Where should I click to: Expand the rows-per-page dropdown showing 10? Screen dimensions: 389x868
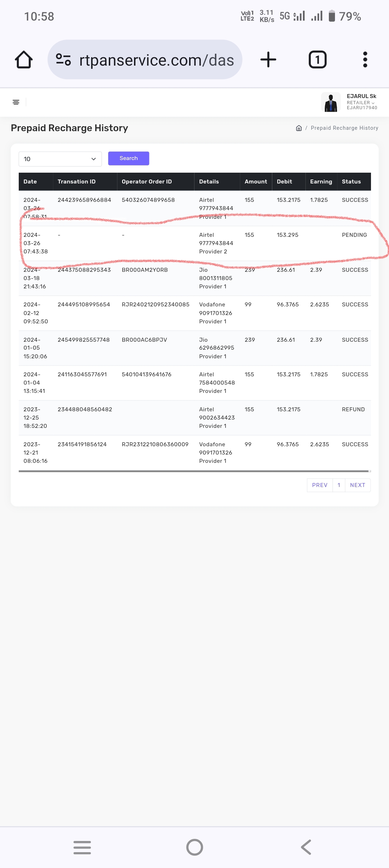(x=60, y=159)
